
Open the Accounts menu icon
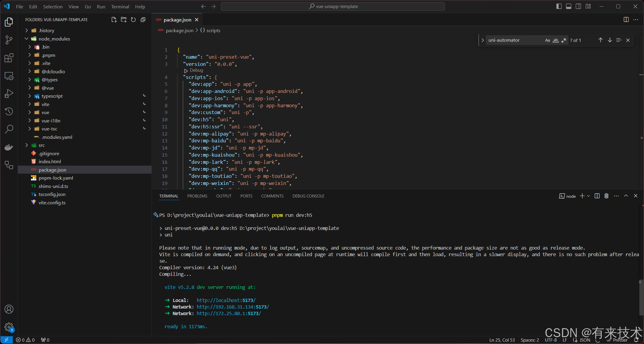click(x=9, y=309)
